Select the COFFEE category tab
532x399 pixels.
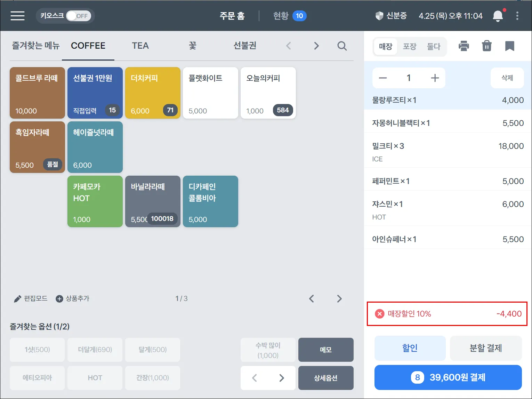coord(88,46)
